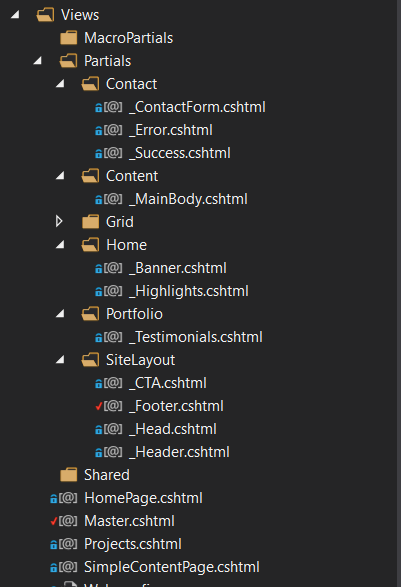Click the lock icon beside _Head.cshtml
The height and width of the screenshot is (587, 401).
pos(99,430)
